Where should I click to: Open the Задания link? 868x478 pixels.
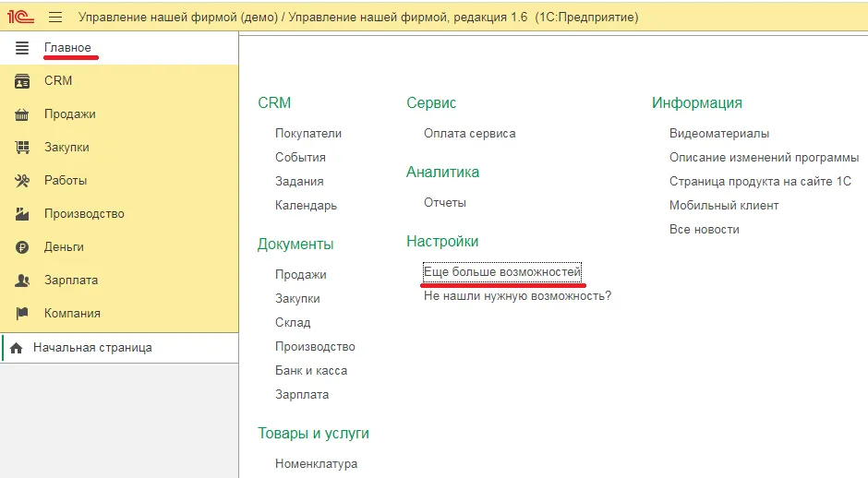[299, 182]
